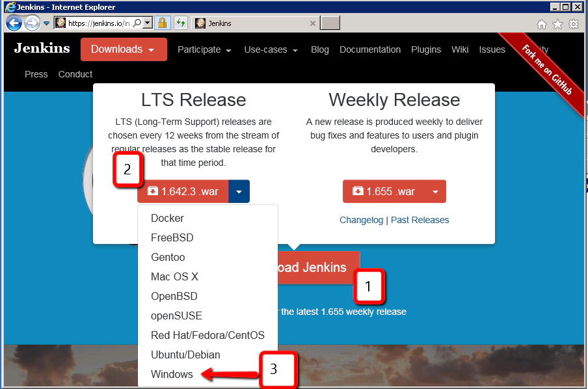Expand the Use-cases navigation dropdown

coord(271,49)
